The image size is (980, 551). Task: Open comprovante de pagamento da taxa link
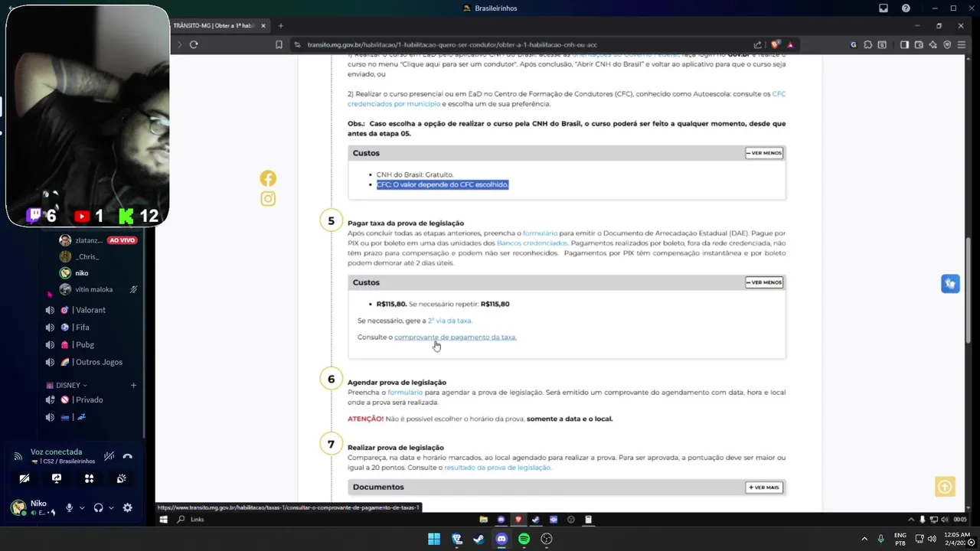[456, 337]
